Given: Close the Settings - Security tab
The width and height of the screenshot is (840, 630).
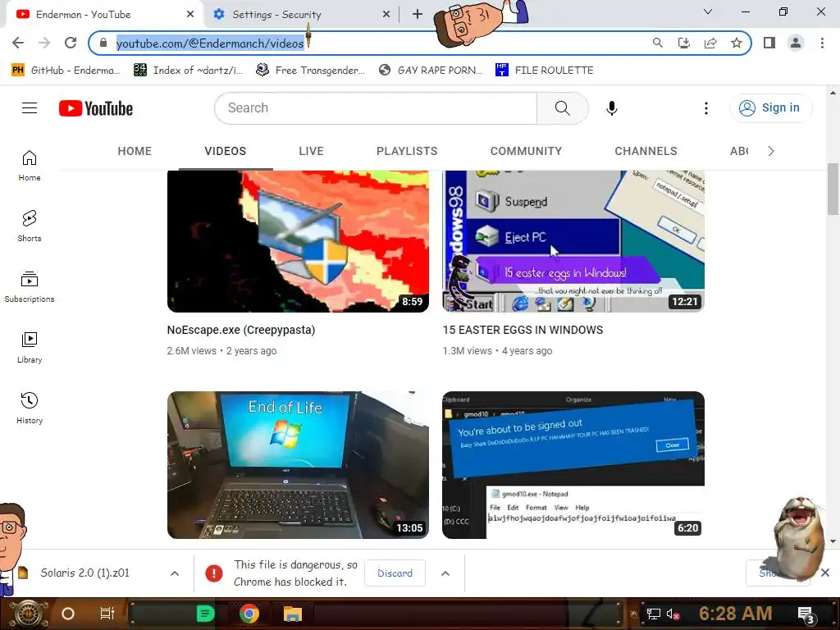Looking at the screenshot, I should pos(386,15).
